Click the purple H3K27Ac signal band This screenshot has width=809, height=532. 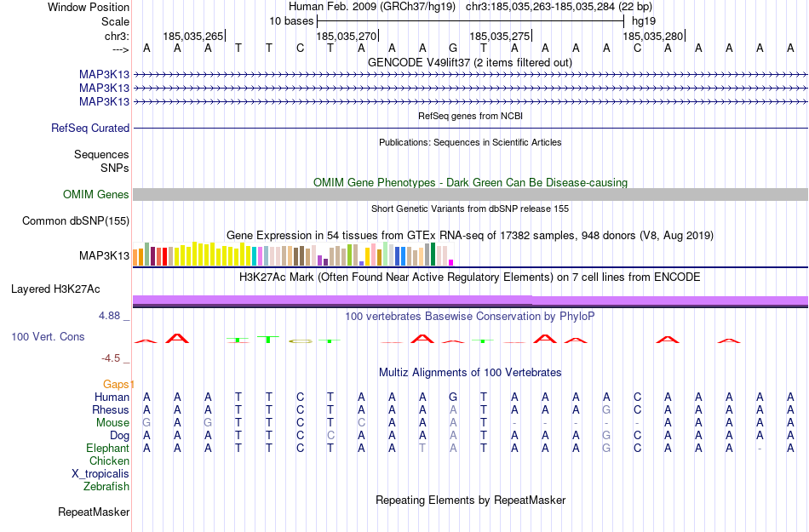(x=470, y=300)
